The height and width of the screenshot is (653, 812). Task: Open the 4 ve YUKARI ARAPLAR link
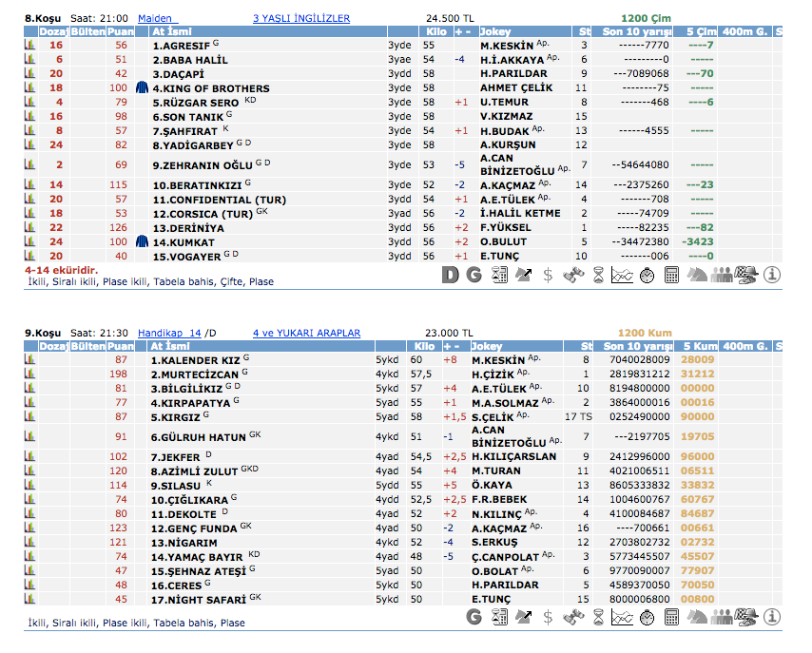[x=306, y=334]
